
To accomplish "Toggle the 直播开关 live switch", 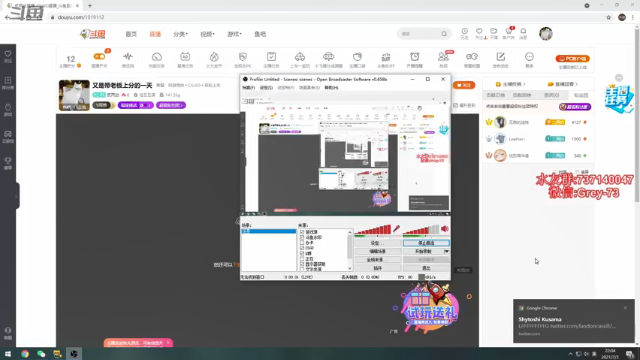I will tap(99, 57).
